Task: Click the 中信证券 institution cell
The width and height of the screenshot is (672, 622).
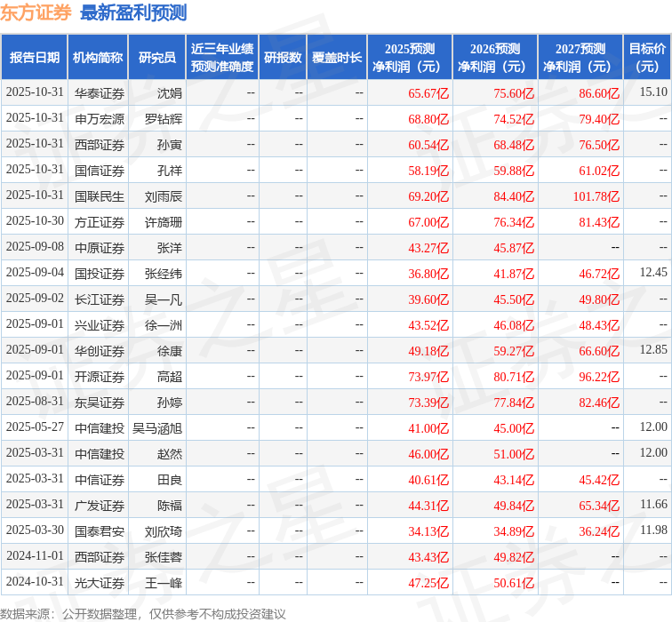Action: click(x=100, y=480)
